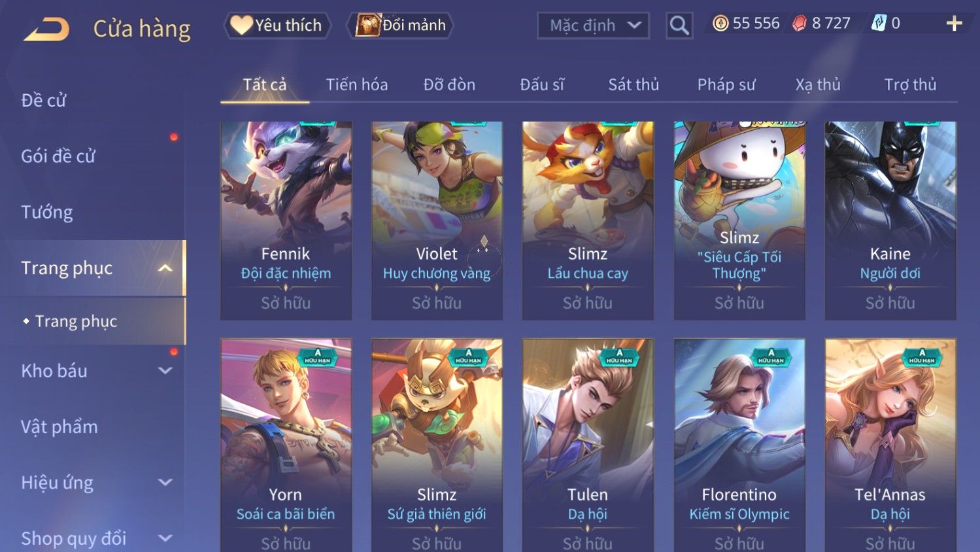Expand the Hiệu ứng sidebar section
The width and height of the screenshot is (980, 552).
point(165,483)
